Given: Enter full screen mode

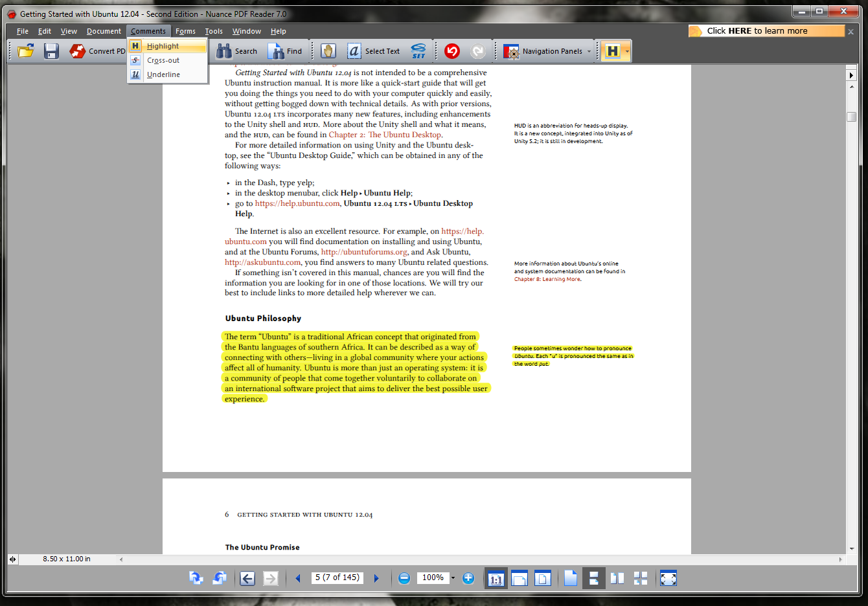Looking at the screenshot, I should [x=668, y=578].
